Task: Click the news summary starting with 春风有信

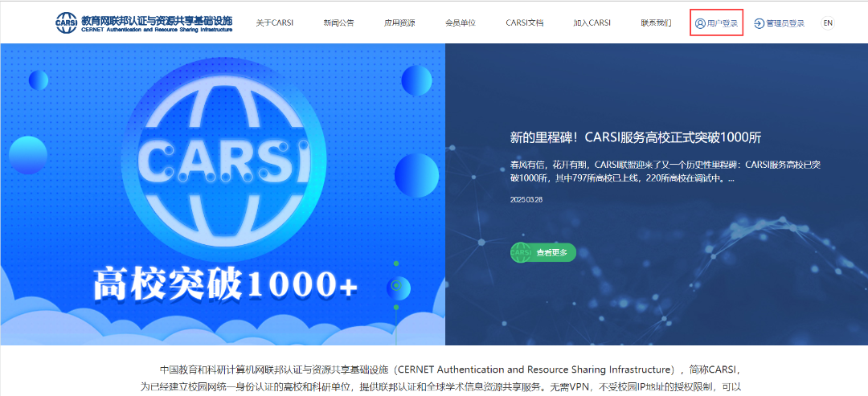Action: click(x=664, y=171)
